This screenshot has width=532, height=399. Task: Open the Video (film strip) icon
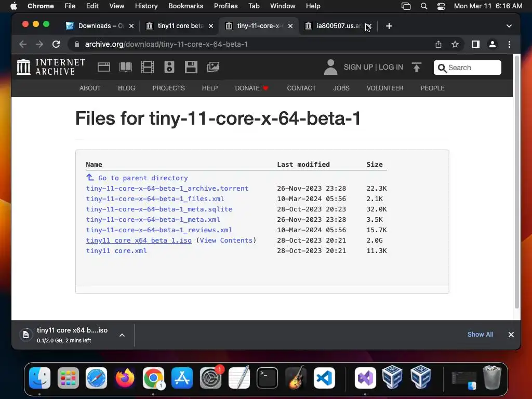coord(147,67)
